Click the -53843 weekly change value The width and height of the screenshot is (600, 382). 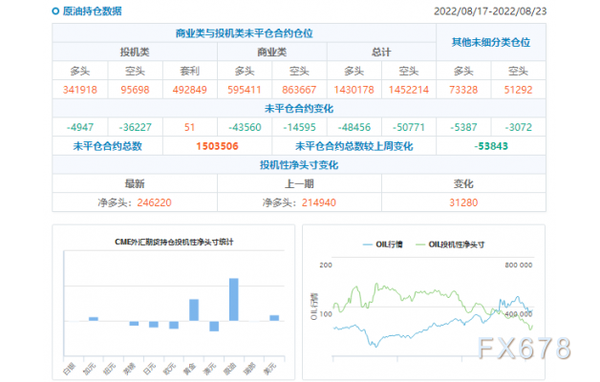491,146
